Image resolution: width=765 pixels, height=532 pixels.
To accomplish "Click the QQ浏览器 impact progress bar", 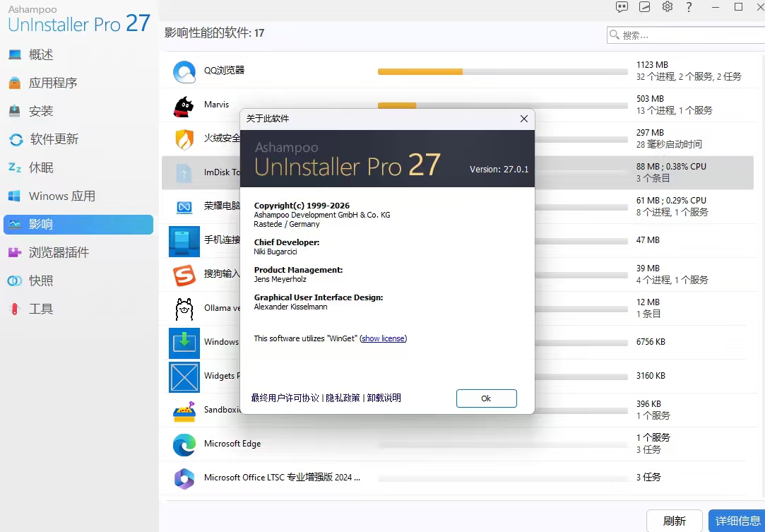I will pyautogui.click(x=502, y=72).
